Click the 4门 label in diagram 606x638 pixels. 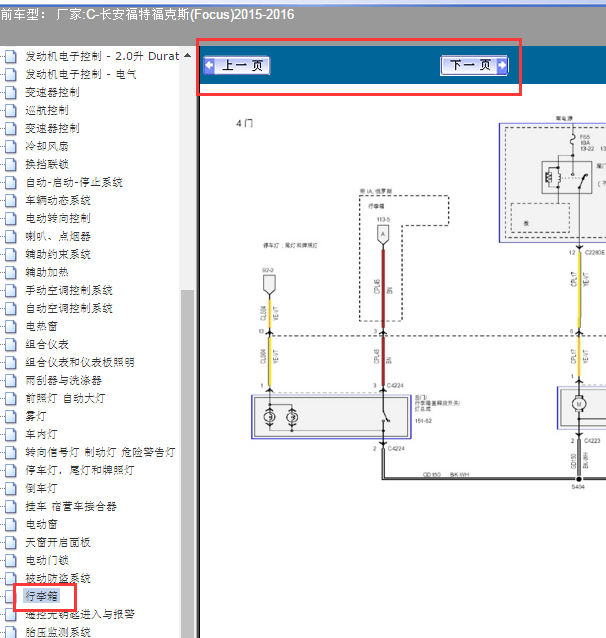[245, 123]
